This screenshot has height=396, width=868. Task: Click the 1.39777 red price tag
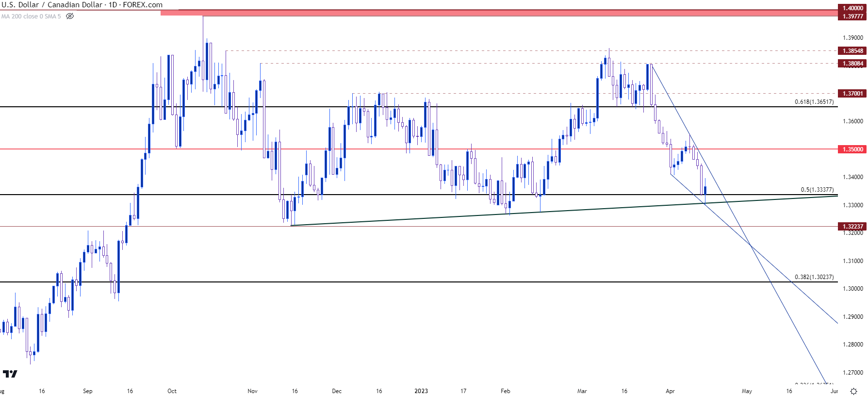pyautogui.click(x=852, y=16)
